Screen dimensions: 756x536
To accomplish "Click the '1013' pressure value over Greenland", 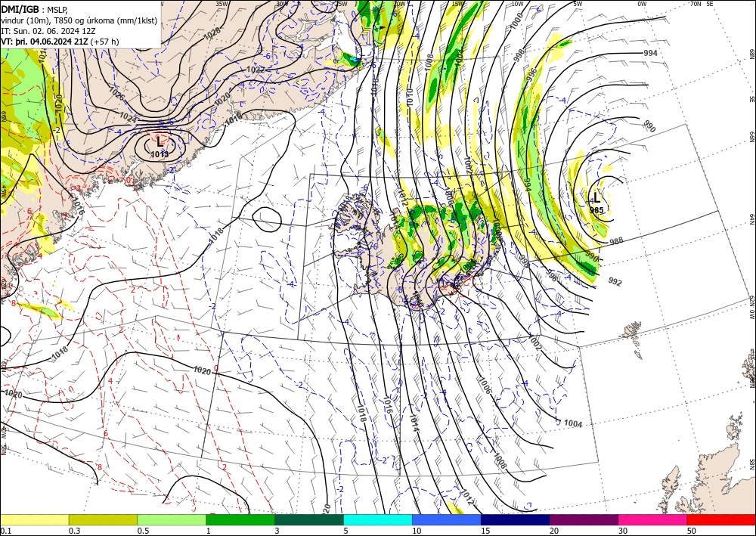I will coord(160,154).
